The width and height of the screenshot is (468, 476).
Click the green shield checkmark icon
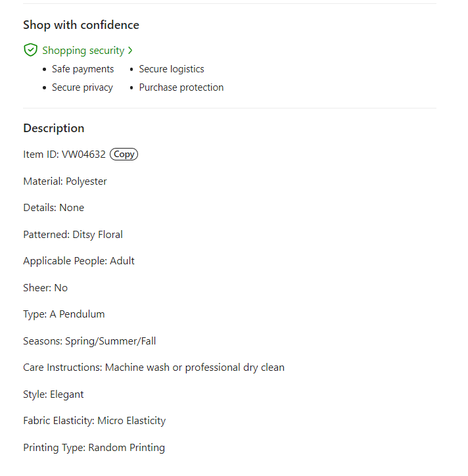click(x=30, y=50)
